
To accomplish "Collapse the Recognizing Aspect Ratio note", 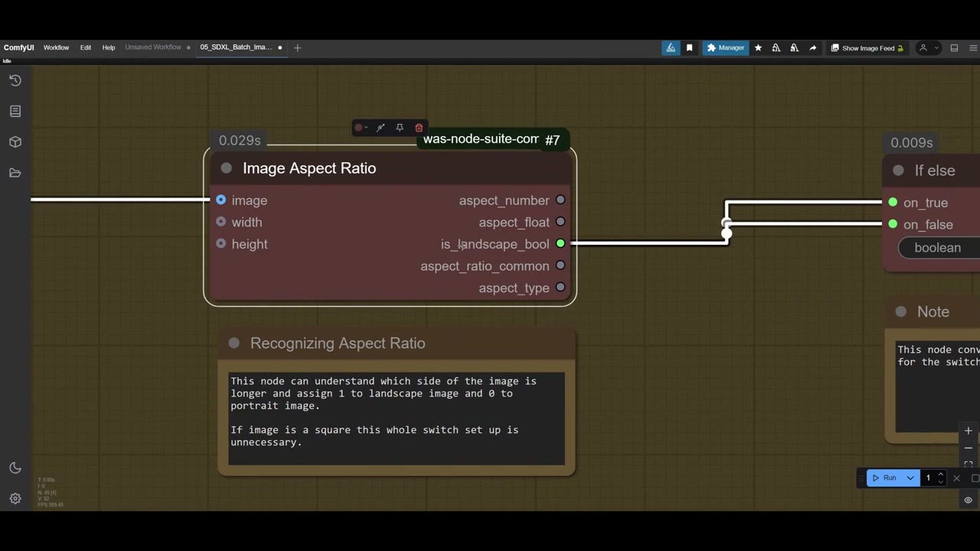I will point(234,343).
